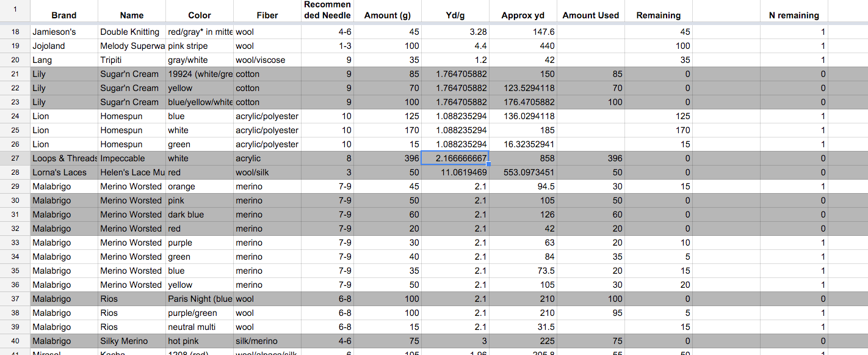
Task: Select the N remaining column header
Action: pyautogui.click(x=794, y=15)
